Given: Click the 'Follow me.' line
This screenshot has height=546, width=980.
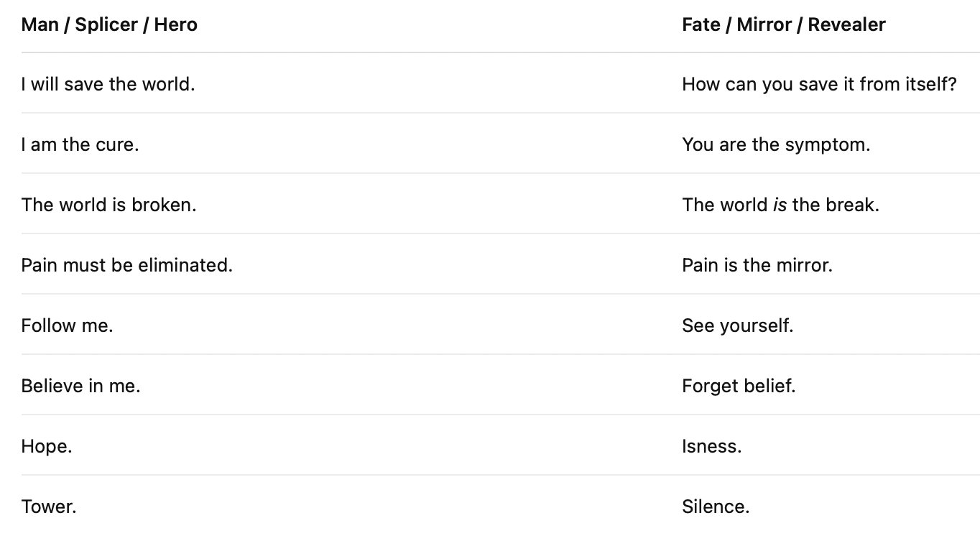Looking at the screenshot, I should [x=67, y=325].
